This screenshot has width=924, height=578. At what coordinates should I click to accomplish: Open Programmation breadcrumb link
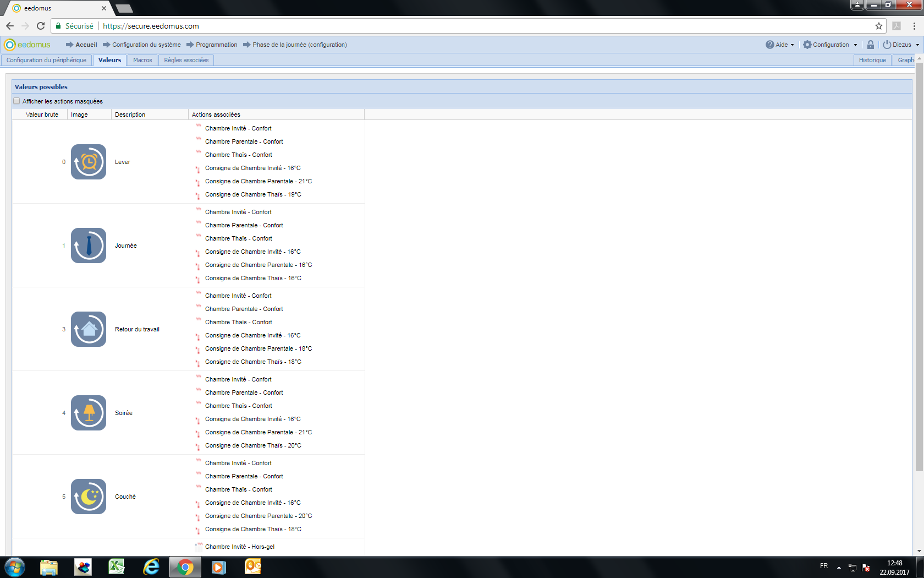pyautogui.click(x=216, y=45)
